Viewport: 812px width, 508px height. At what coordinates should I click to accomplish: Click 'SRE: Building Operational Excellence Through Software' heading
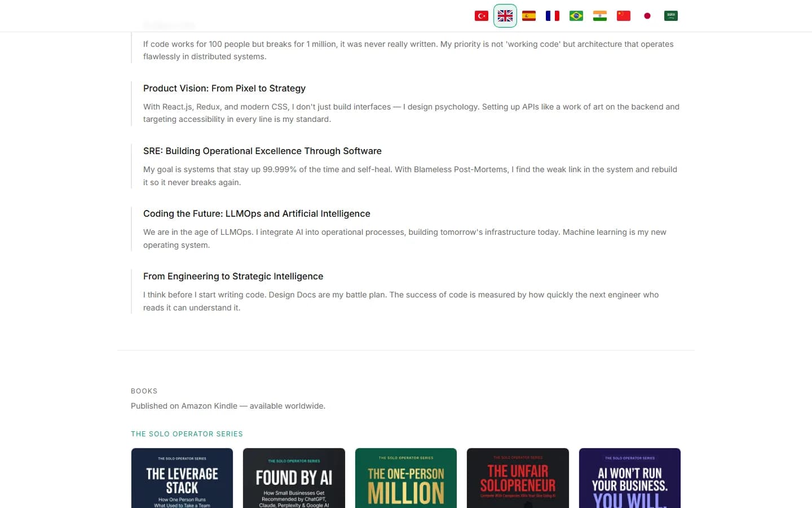262,151
